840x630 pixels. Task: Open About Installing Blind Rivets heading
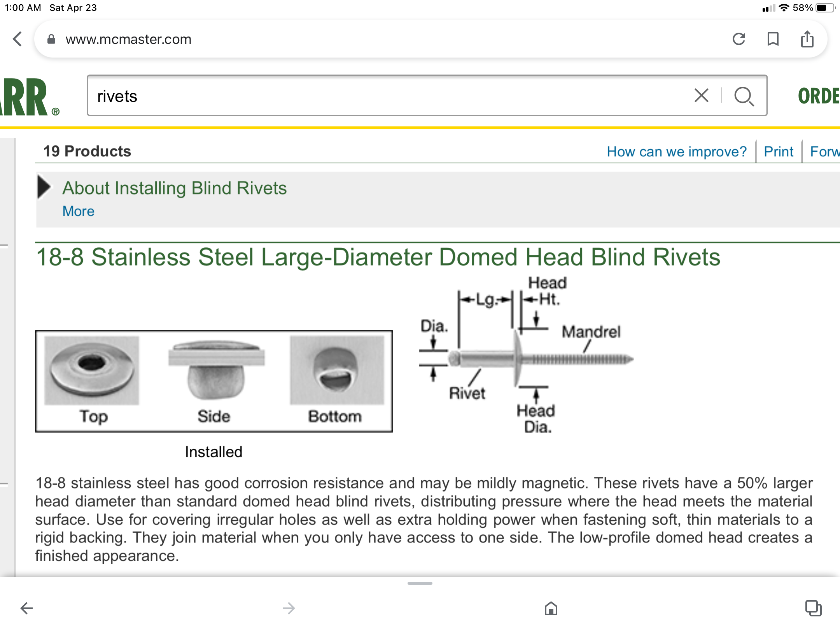(x=175, y=188)
